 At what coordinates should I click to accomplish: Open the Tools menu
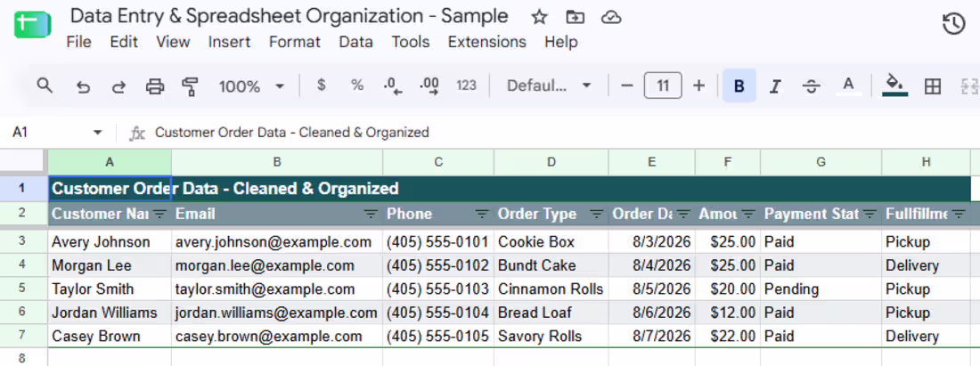pos(411,42)
